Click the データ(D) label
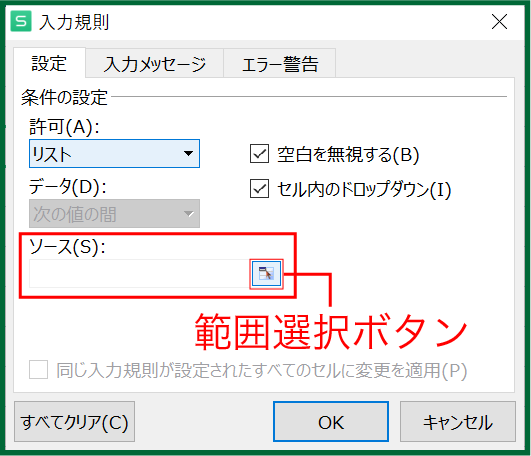 pos(68,187)
